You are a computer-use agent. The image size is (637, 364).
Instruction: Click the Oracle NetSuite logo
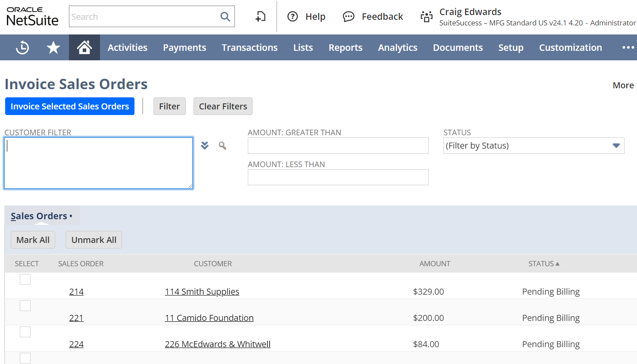(32, 16)
